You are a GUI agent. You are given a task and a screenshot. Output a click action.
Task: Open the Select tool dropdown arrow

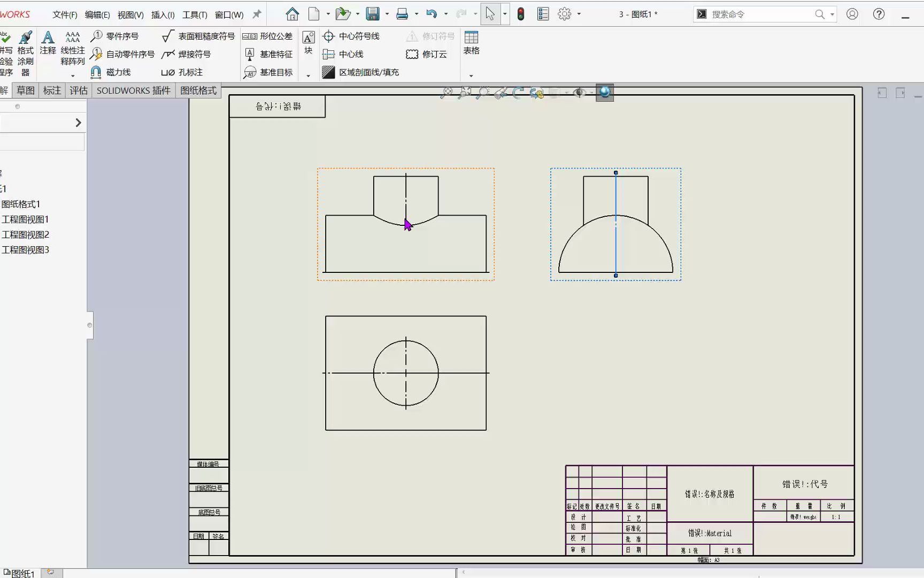coord(504,14)
